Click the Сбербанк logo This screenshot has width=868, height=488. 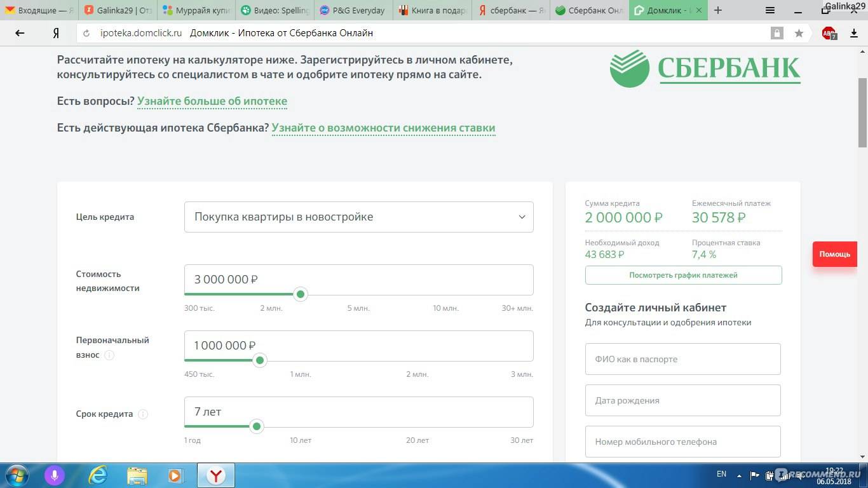click(705, 68)
